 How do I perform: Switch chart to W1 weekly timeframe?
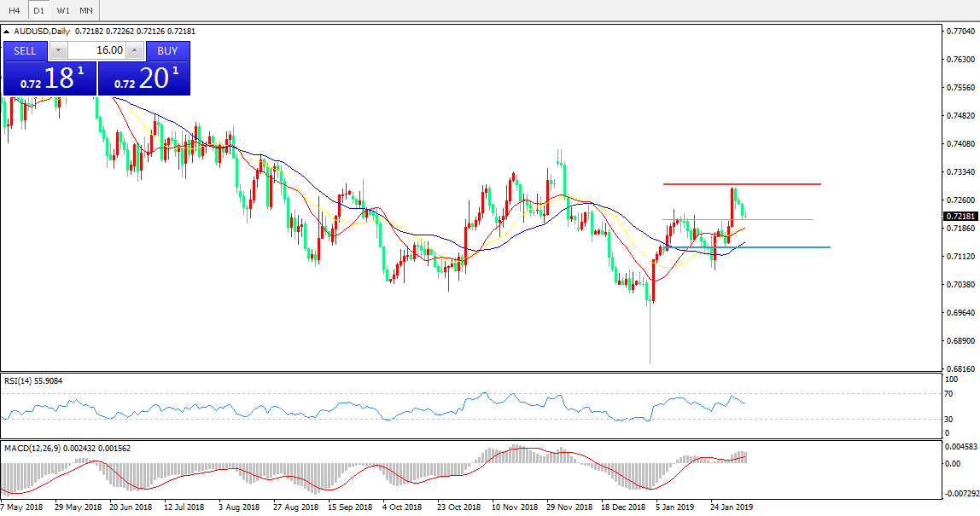(x=63, y=10)
